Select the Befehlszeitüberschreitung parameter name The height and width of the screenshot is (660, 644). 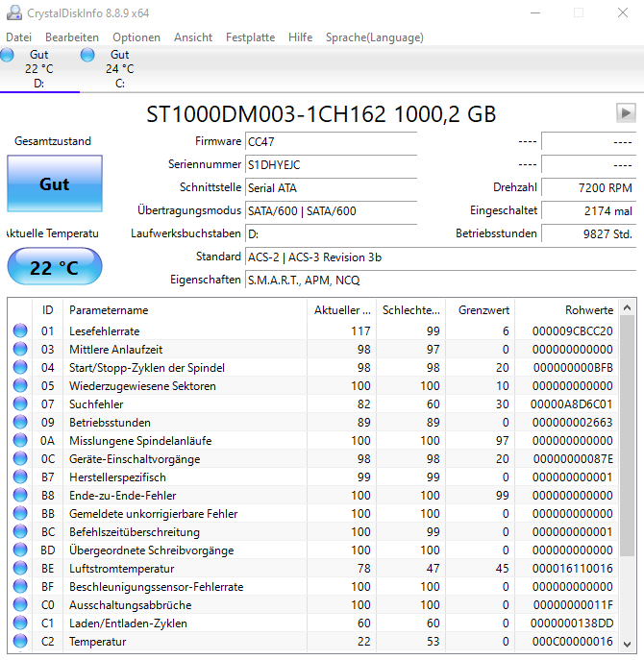tap(135, 532)
